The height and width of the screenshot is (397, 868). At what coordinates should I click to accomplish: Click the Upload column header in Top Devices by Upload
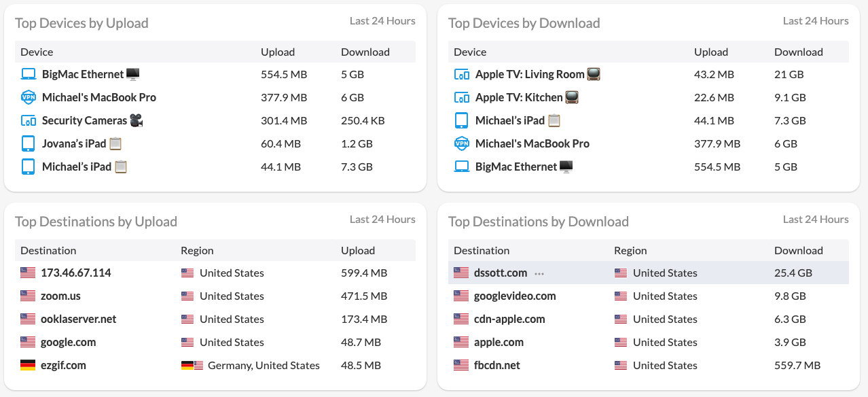pyautogui.click(x=278, y=52)
